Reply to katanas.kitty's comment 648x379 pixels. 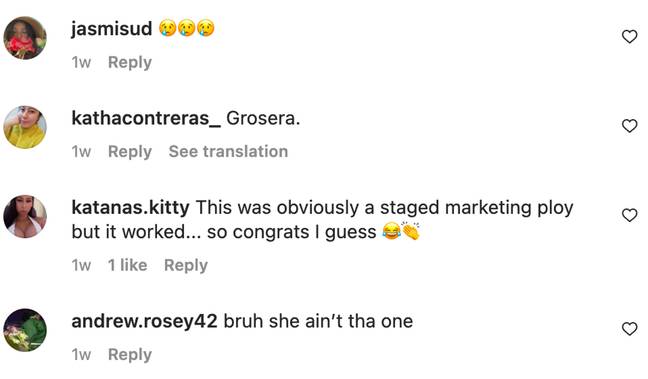click(x=186, y=265)
